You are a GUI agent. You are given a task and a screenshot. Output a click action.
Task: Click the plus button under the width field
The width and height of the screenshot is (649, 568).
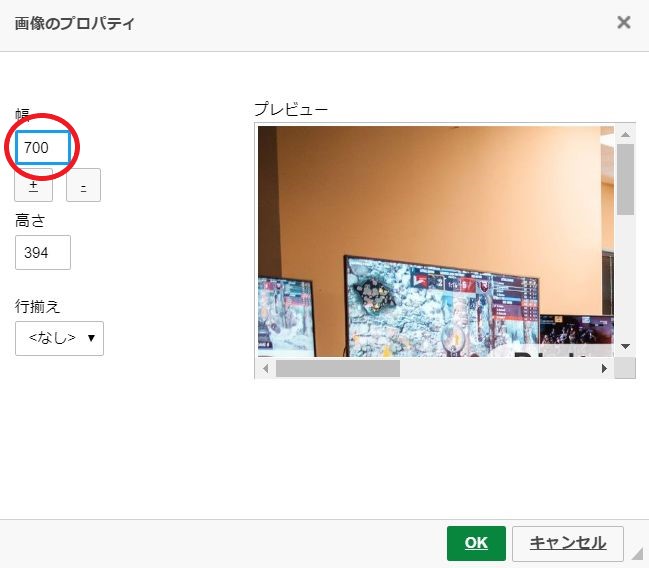(x=34, y=185)
